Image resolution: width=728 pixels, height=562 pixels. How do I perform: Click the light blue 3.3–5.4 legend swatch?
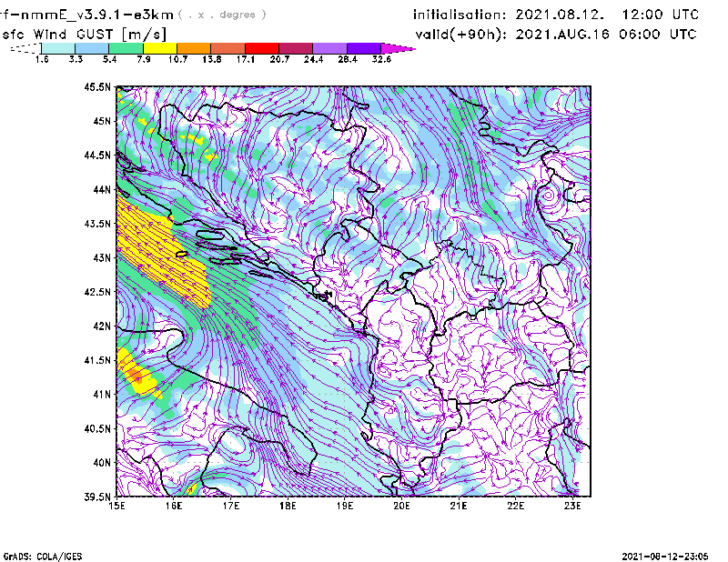[x=92, y=48]
